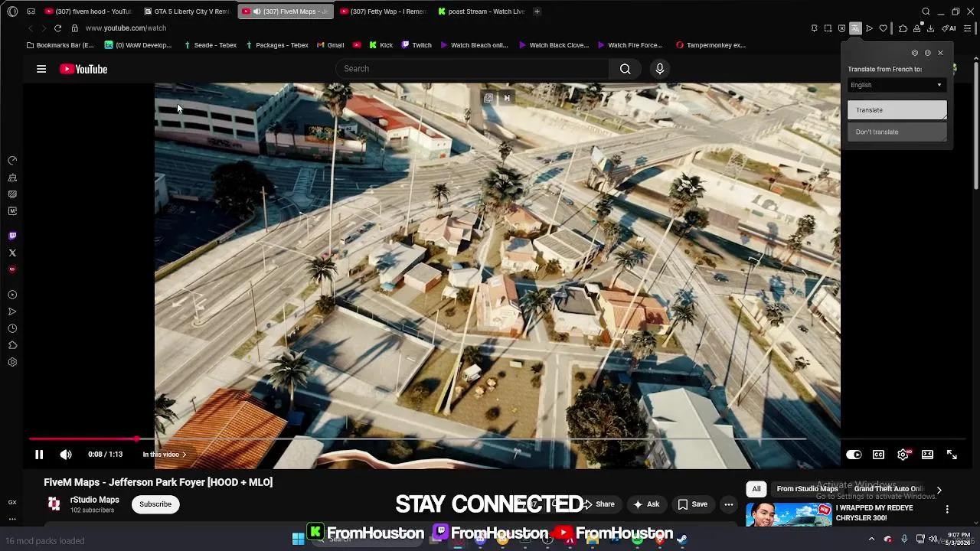This screenshot has width=980, height=551.
Task: Choose Don't translate in the popup
Action: 897,132
